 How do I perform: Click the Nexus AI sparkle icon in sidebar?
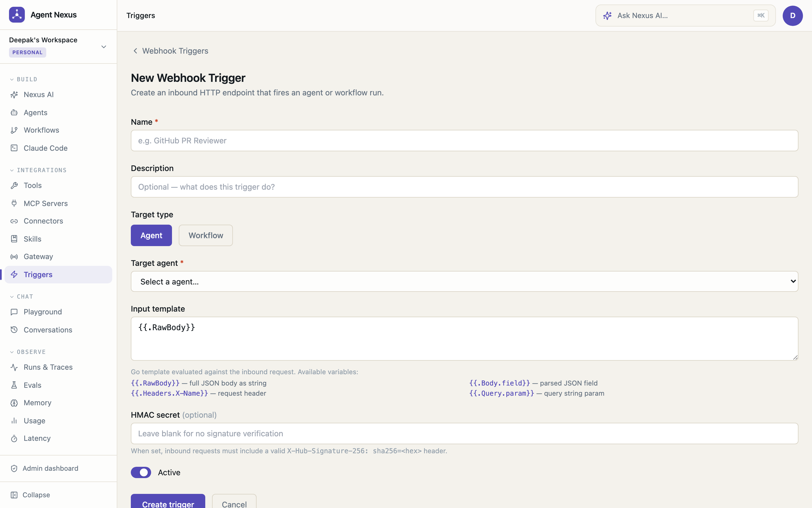14,95
